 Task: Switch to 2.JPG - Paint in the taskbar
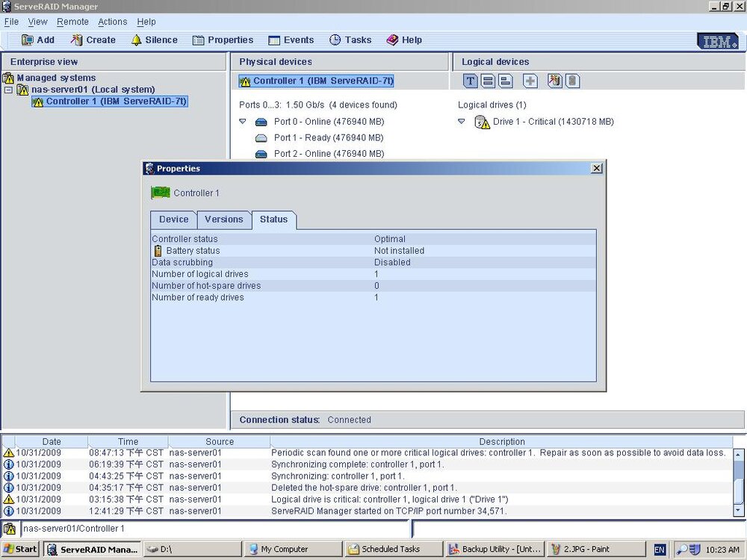(596, 549)
